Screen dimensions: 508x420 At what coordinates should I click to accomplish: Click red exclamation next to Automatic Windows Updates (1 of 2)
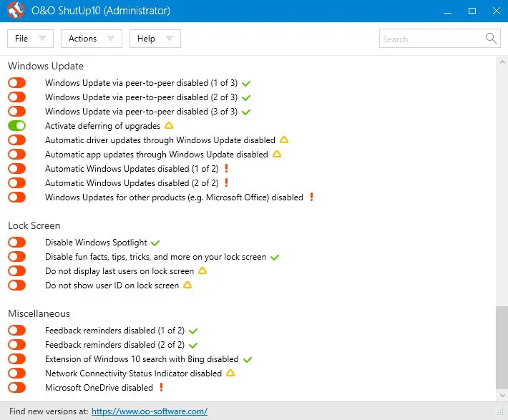pyautogui.click(x=227, y=169)
